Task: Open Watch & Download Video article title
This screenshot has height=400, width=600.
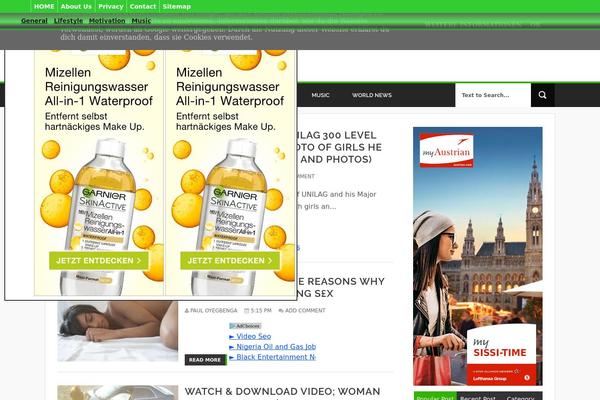Action: (x=282, y=392)
